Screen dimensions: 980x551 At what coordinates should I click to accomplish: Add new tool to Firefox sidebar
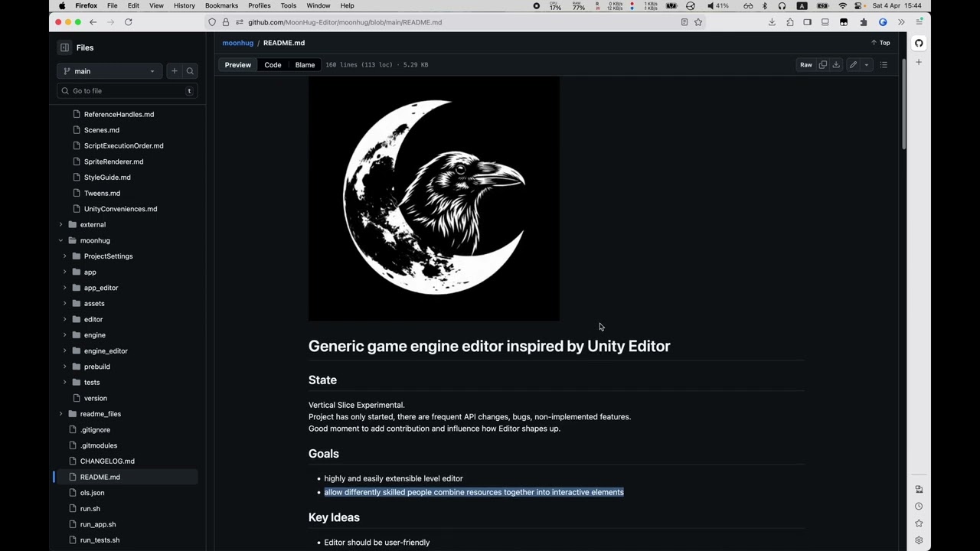[919, 62]
